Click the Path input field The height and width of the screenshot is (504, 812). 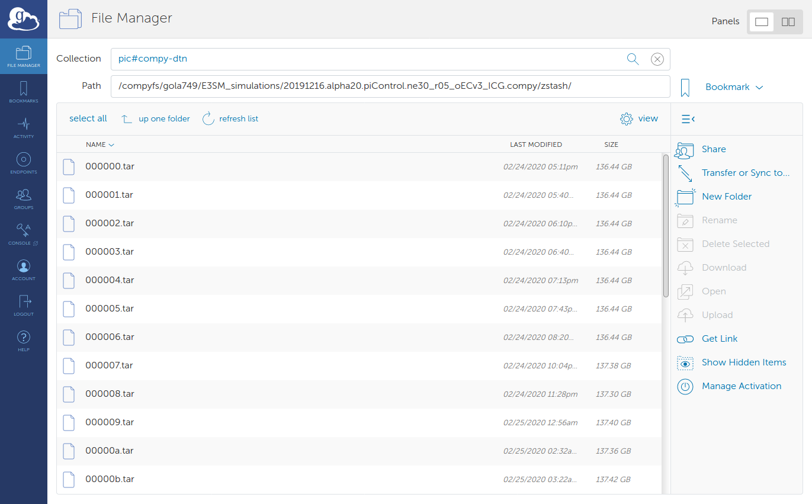[x=390, y=86]
